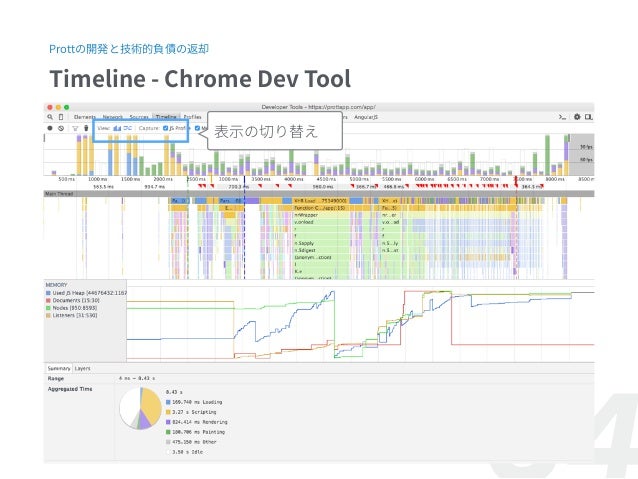
Task: Click the MEMORY section heading
Action: pos(56,285)
